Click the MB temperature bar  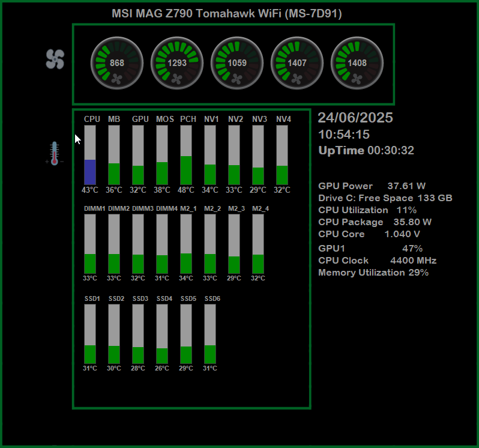pos(114,155)
